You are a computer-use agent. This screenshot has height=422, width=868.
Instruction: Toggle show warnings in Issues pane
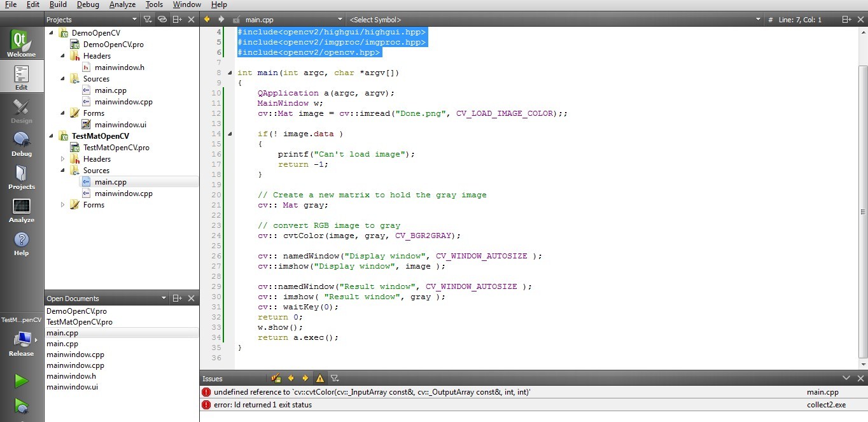pos(320,378)
